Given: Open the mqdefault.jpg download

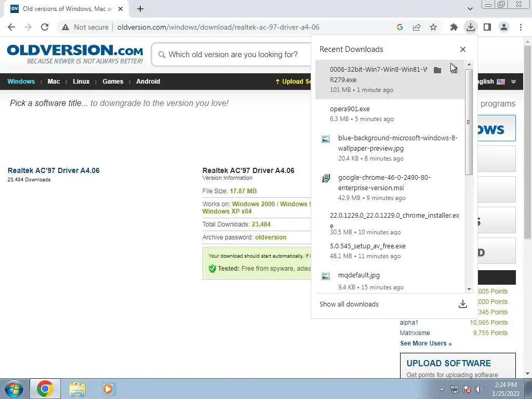Looking at the screenshot, I should (x=390, y=281).
